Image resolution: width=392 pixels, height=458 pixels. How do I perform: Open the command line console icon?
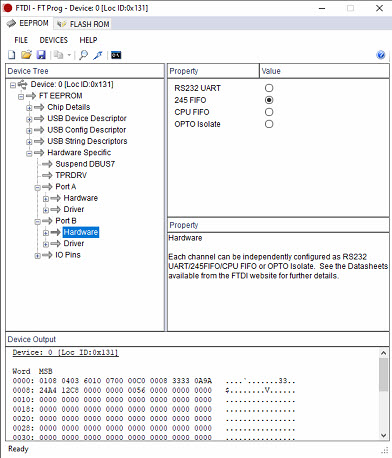[x=116, y=55]
